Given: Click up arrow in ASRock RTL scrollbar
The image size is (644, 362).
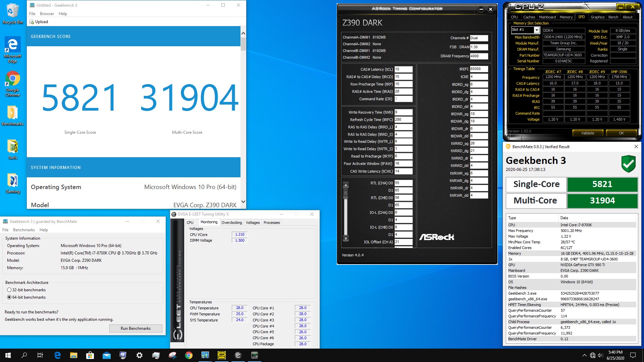Looking at the screenshot, I should 346,185.
